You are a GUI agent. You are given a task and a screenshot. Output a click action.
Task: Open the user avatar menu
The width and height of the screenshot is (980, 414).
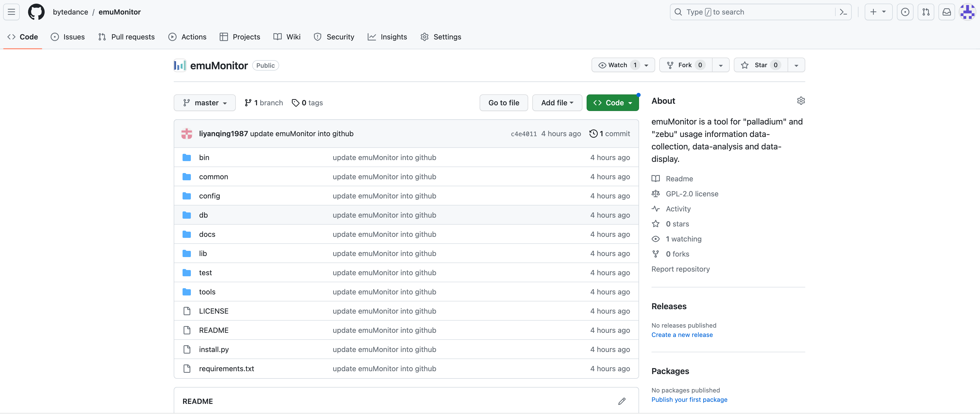[967, 12]
